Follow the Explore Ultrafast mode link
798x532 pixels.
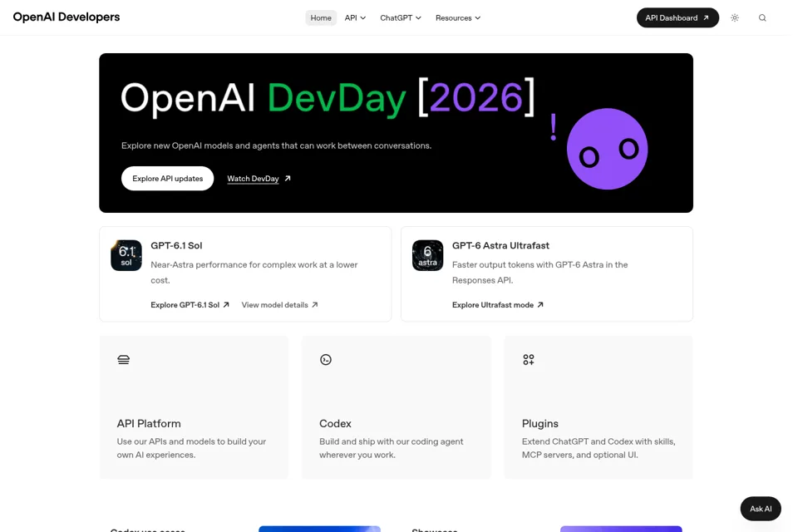coord(498,305)
